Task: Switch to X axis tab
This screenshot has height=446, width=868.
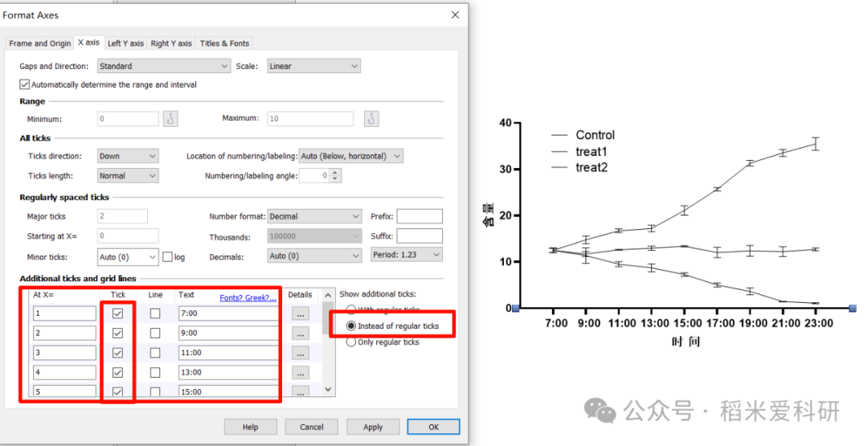Action: point(88,42)
